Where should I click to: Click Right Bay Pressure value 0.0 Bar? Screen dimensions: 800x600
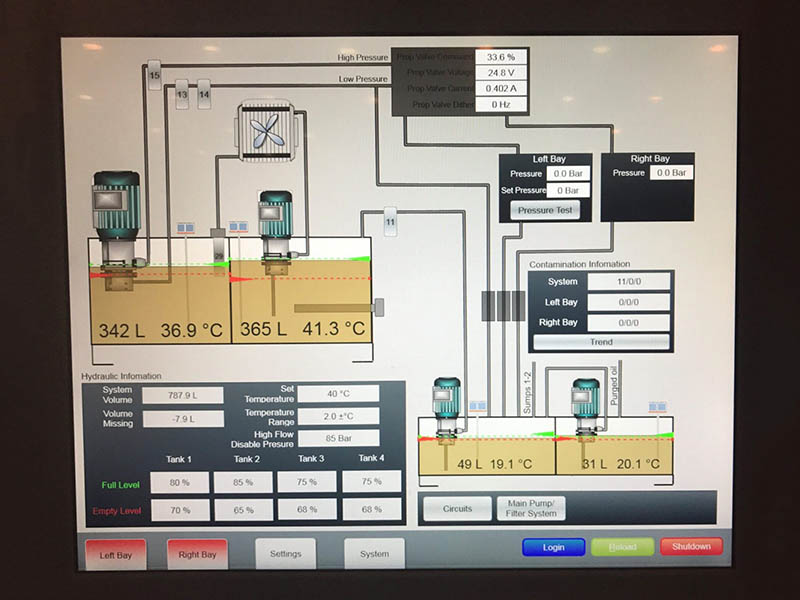[x=671, y=172]
